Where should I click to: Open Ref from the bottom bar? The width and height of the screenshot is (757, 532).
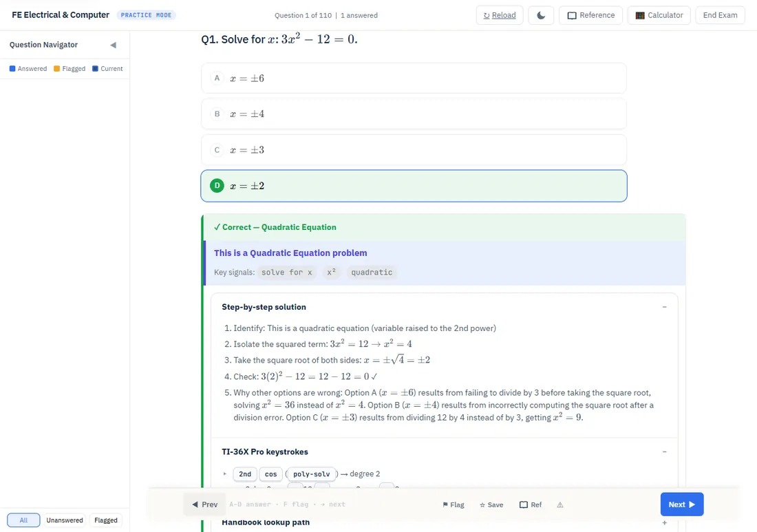click(531, 504)
